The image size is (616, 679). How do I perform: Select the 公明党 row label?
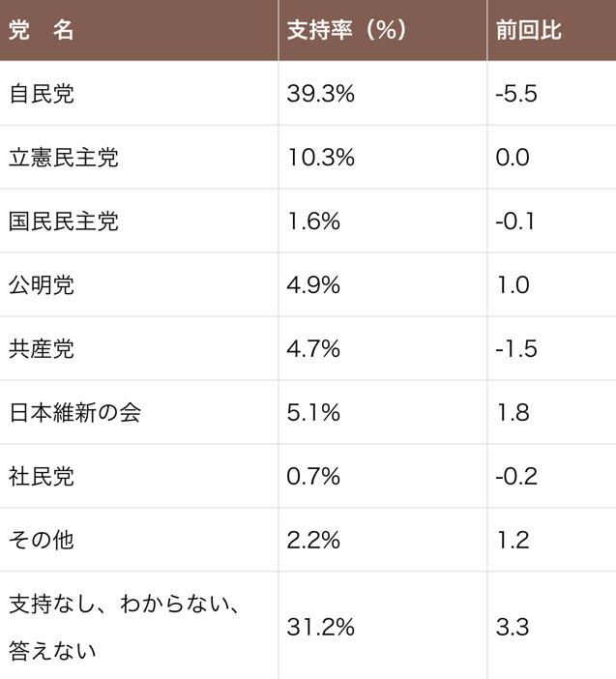point(42,285)
